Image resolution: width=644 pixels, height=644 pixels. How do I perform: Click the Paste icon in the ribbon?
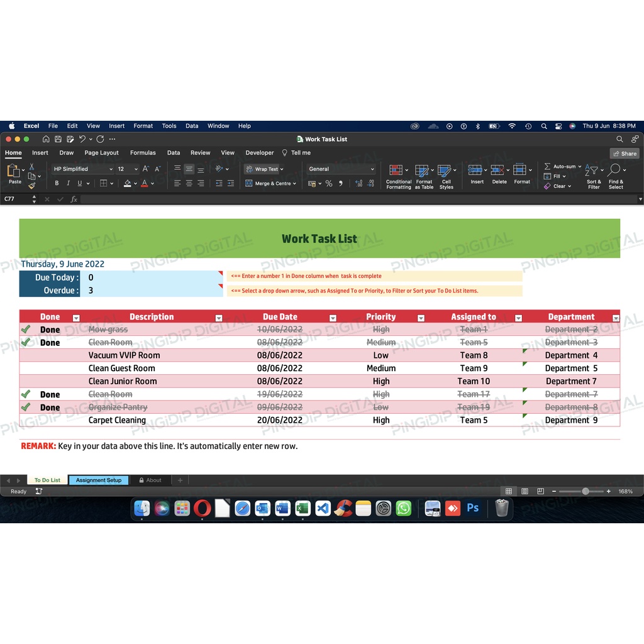click(14, 171)
